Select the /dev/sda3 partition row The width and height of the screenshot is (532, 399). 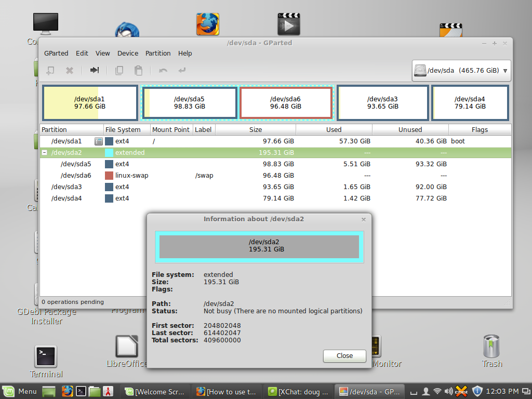coord(275,187)
